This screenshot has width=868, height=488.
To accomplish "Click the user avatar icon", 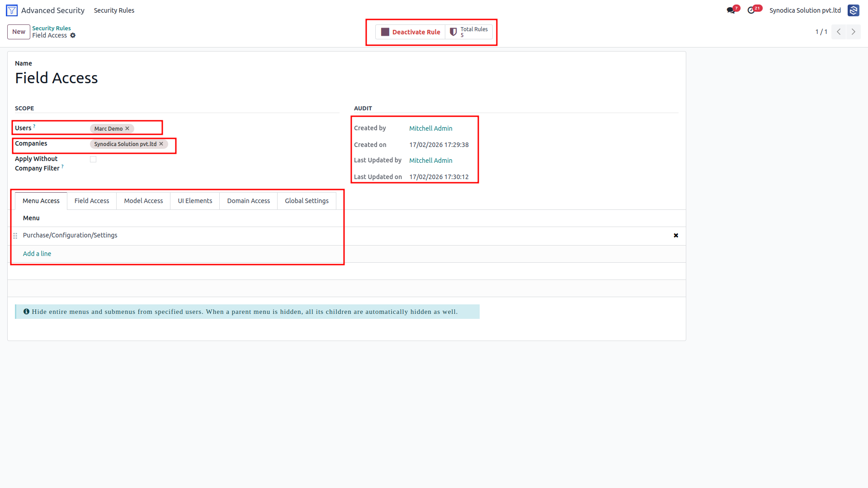I will coord(853,10).
